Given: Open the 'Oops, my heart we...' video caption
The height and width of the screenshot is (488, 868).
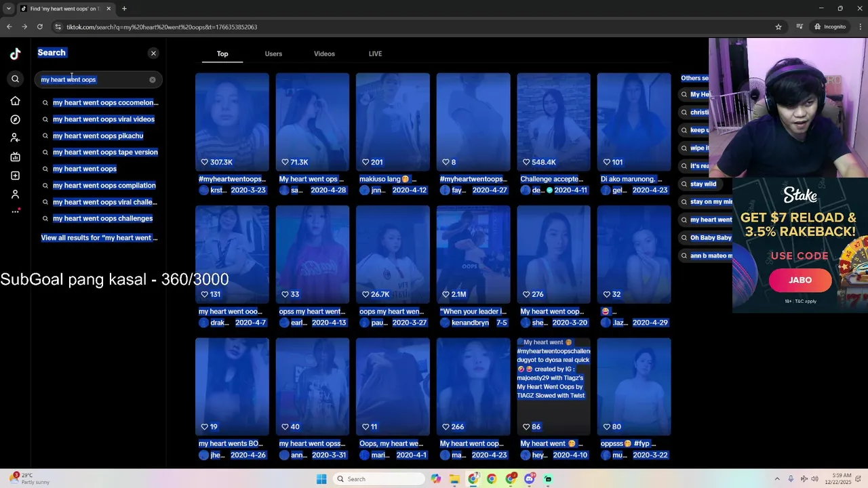Looking at the screenshot, I should [391, 444].
